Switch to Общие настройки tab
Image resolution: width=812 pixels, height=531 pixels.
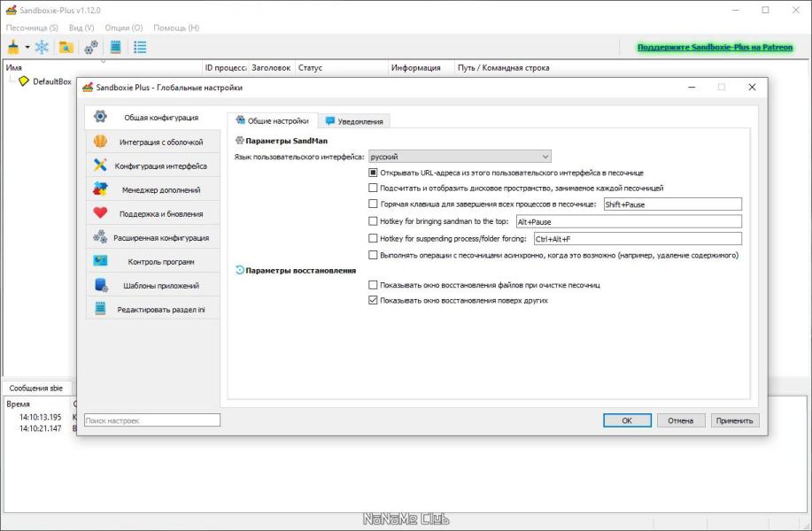tap(272, 120)
